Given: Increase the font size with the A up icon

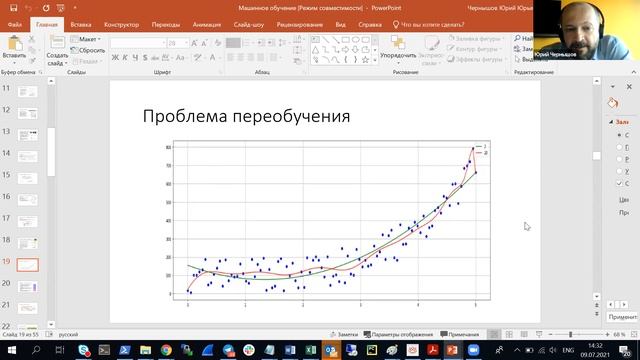Looking at the screenshot, I should point(194,43).
